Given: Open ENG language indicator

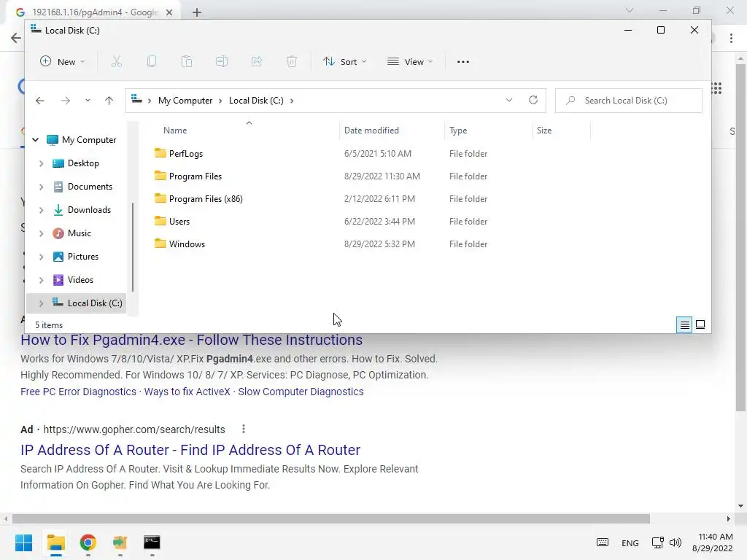Looking at the screenshot, I should coord(630,542).
